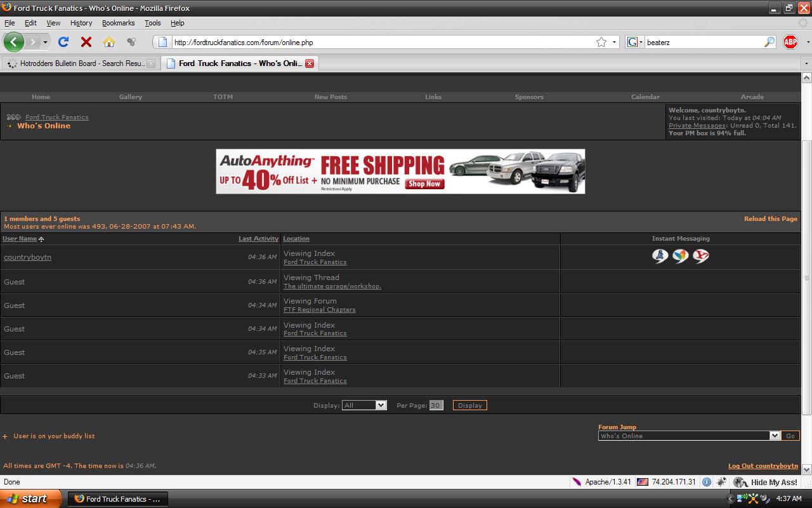The image size is (812, 508).
Task: Close the Ford Truck Fanatics tab
Action: tap(310, 63)
